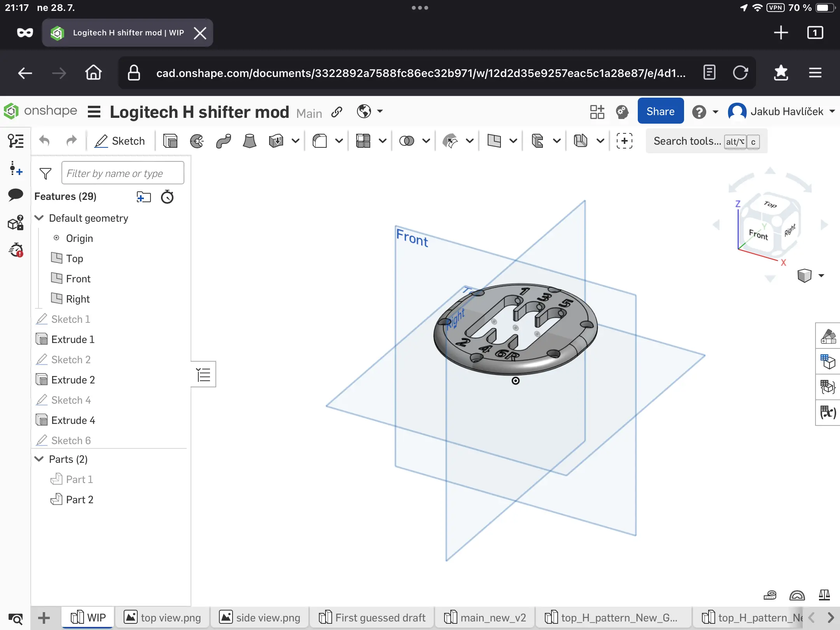This screenshot has height=630, width=840.
Task: Select the Frame tool icon
Action: pos(581,141)
